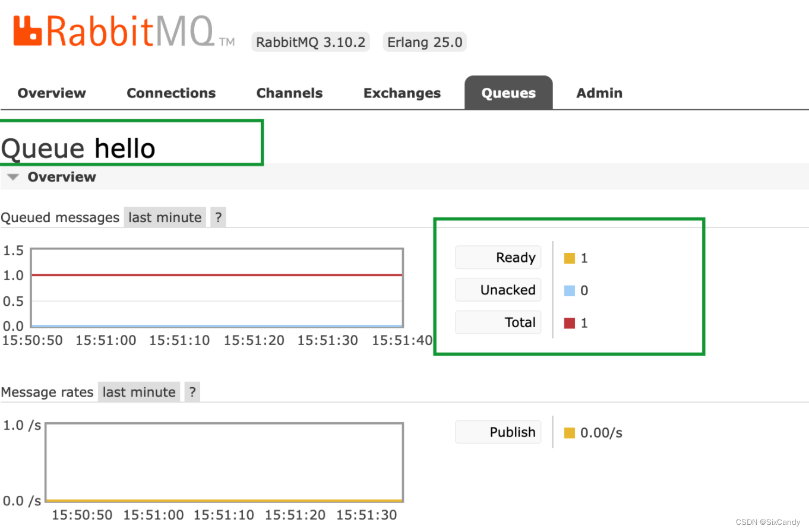Click the blue Unacked color swatch
809x532 pixels.
(x=570, y=290)
